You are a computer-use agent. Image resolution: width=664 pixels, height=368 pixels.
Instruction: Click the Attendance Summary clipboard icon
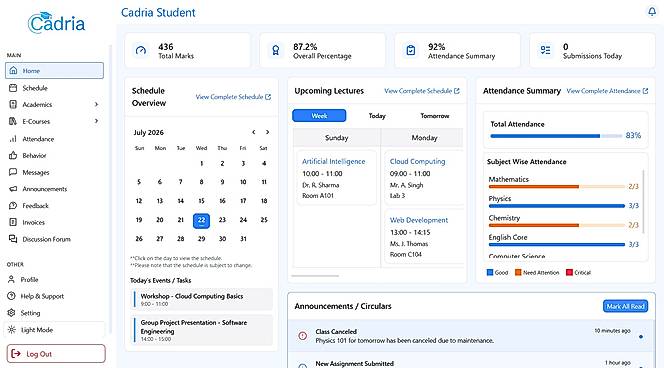[x=411, y=51]
